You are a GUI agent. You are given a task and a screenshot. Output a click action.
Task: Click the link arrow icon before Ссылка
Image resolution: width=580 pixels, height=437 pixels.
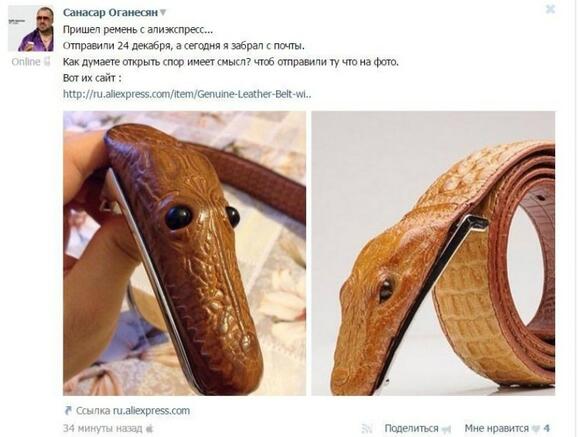[x=68, y=410]
